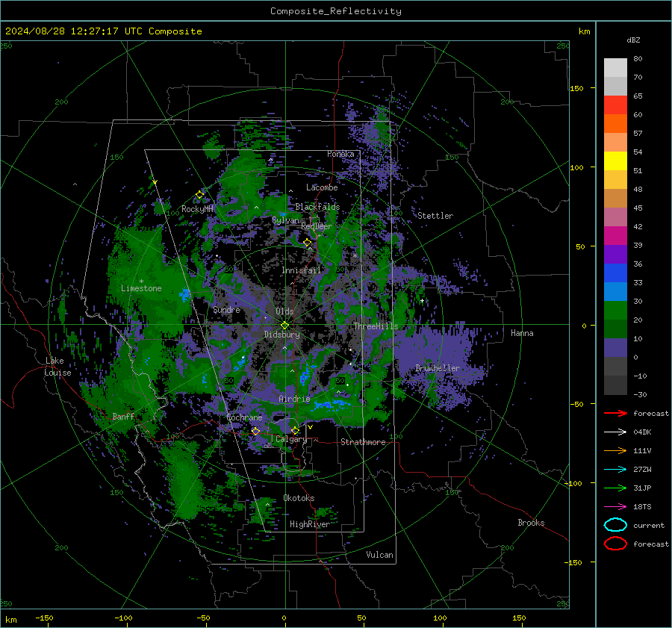The image size is (672, 628).
Task: Click the Vulcan label
Action: pyautogui.click(x=379, y=555)
